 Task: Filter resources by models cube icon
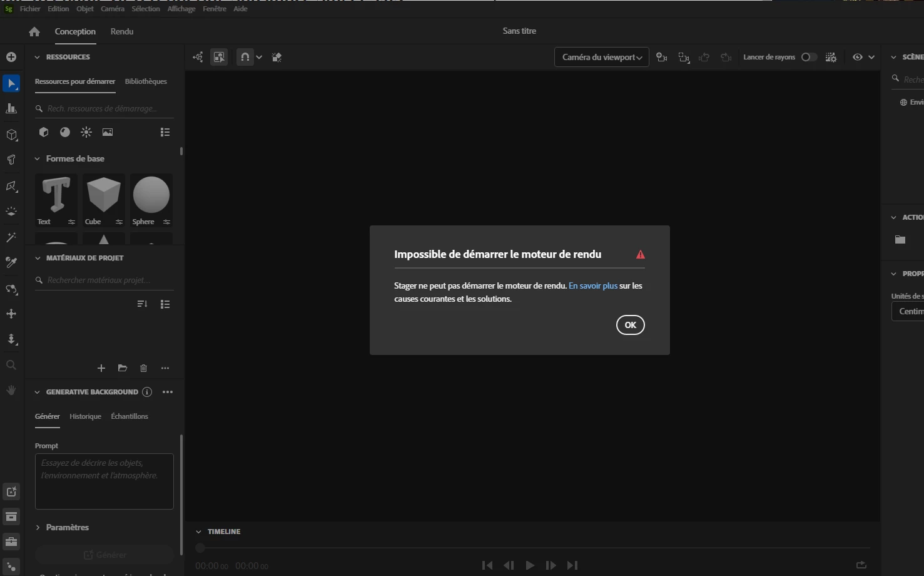click(x=44, y=132)
